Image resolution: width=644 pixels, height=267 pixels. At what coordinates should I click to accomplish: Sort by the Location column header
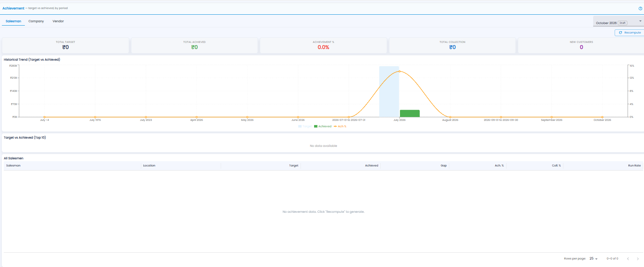(149, 166)
